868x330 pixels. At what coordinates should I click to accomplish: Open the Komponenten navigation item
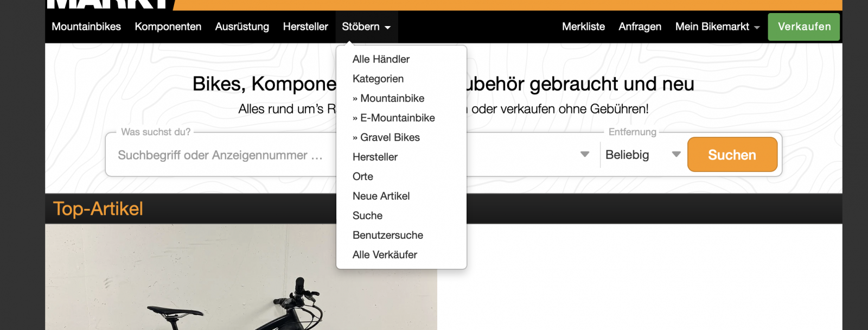pos(168,27)
